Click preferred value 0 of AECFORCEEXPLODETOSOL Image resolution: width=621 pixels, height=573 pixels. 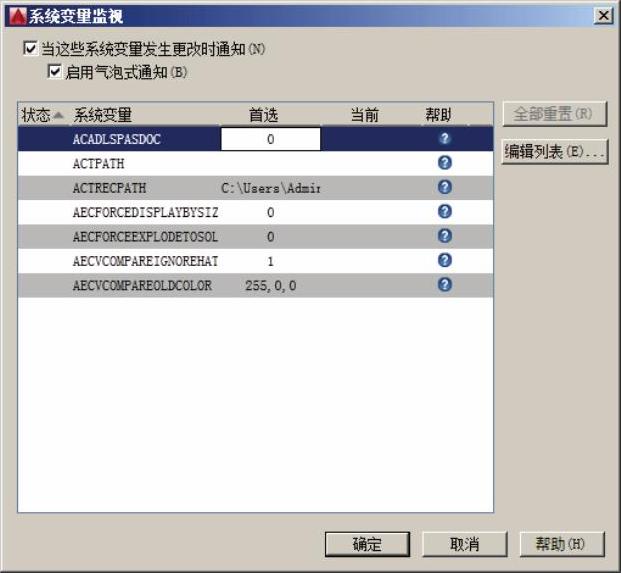[270, 237]
